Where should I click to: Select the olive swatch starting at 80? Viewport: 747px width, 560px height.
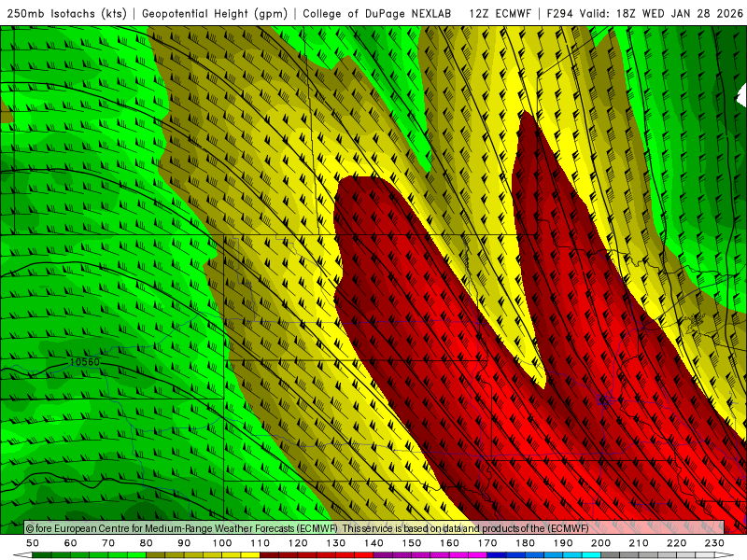(156, 555)
